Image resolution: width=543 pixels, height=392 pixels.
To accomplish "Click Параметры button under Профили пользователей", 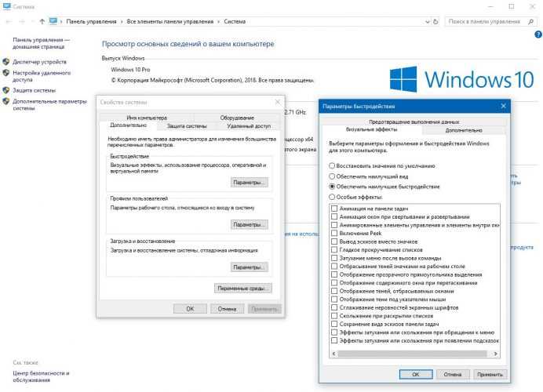I will pyautogui.click(x=250, y=224).
